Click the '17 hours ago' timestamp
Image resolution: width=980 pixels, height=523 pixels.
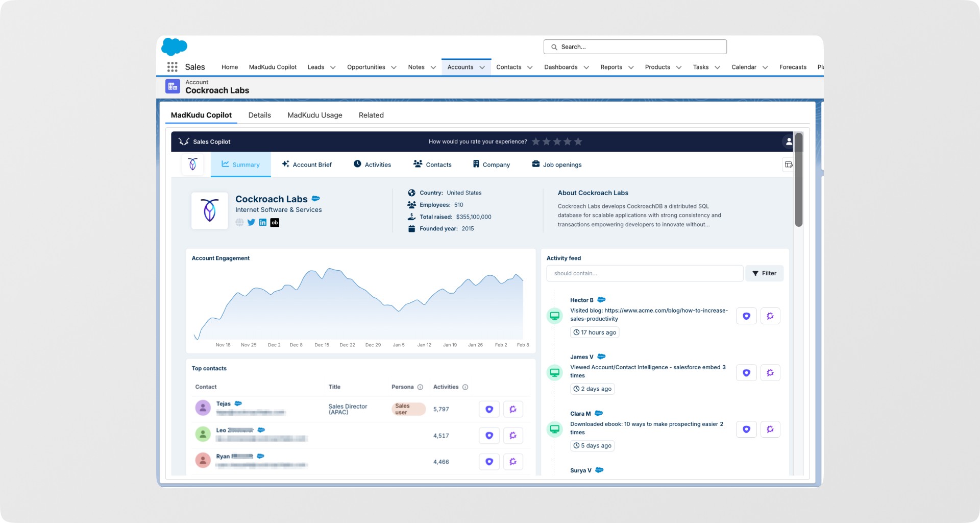tap(595, 332)
